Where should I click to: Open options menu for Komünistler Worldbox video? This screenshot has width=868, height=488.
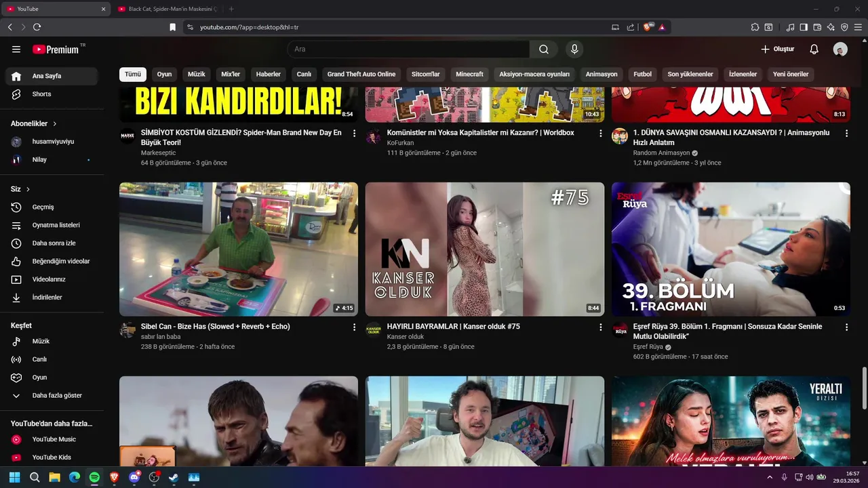click(600, 134)
